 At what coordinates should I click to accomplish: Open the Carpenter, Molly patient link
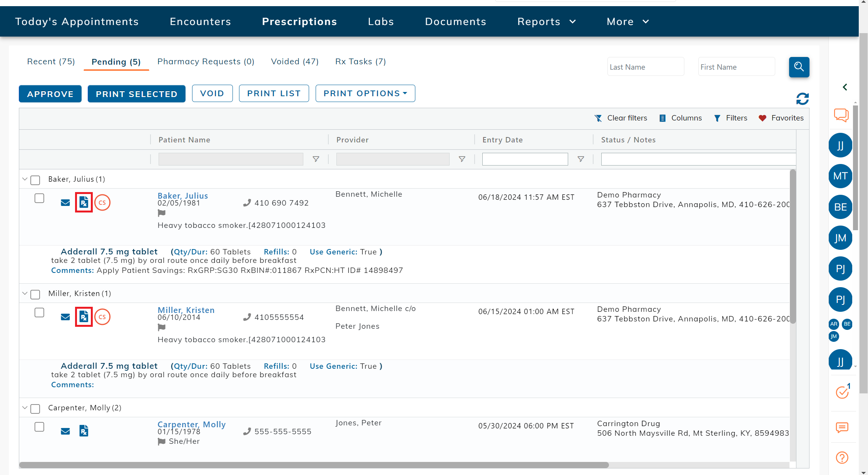pyautogui.click(x=192, y=424)
